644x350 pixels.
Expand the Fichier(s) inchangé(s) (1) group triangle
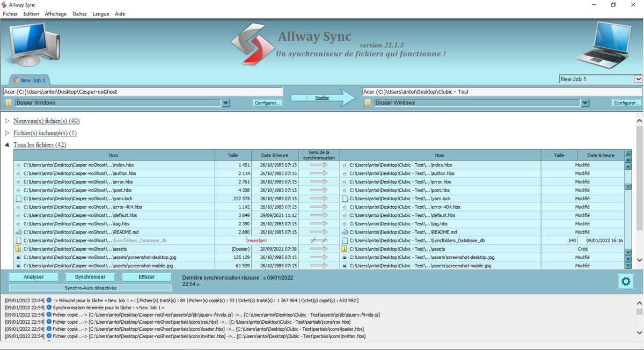7,133
